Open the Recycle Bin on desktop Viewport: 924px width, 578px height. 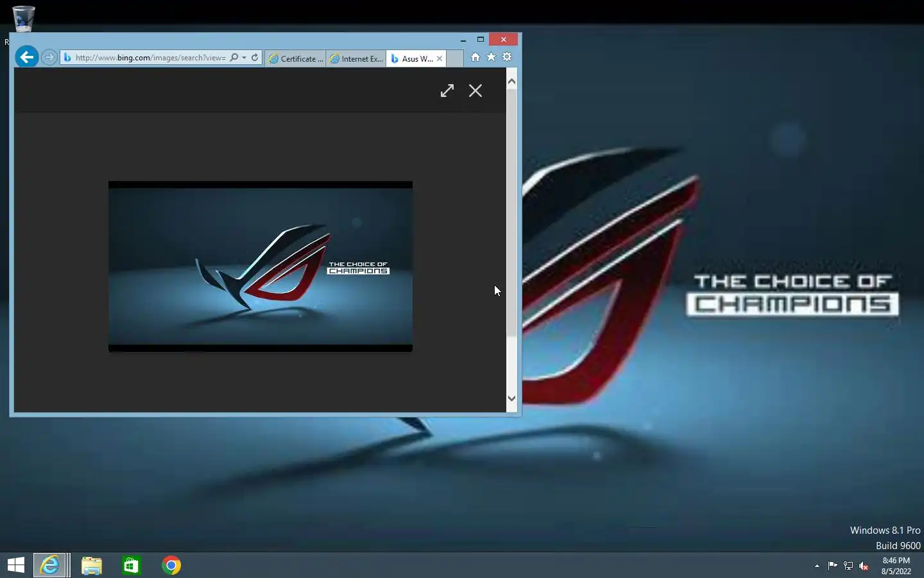[24, 19]
